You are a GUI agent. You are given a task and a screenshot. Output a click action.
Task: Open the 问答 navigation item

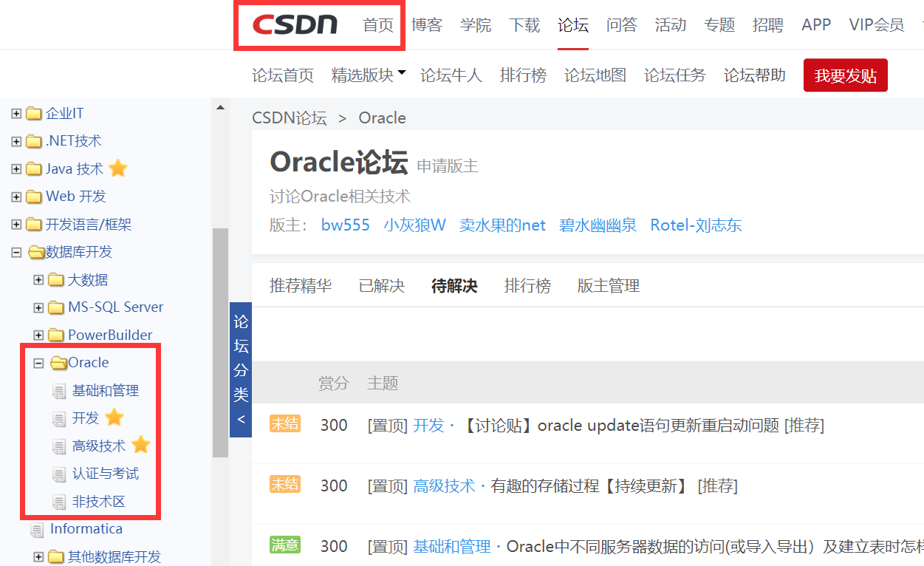[622, 25]
